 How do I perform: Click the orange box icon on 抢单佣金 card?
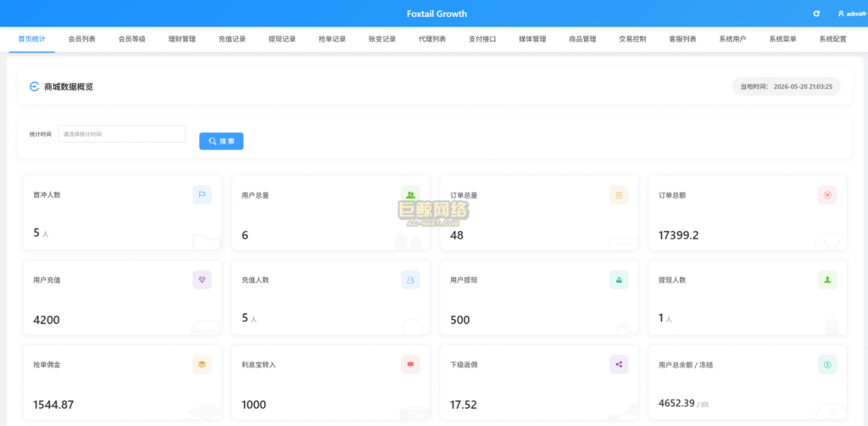pos(202,365)
